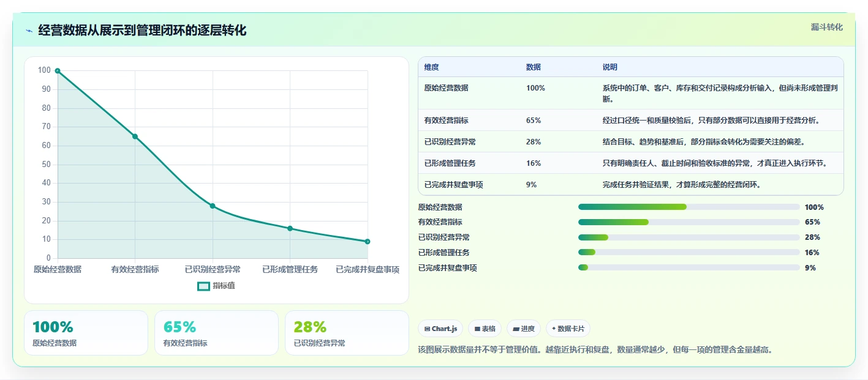Click the 已识别经营异常 progress bar

pyautogui.click(x=689, y=237)
